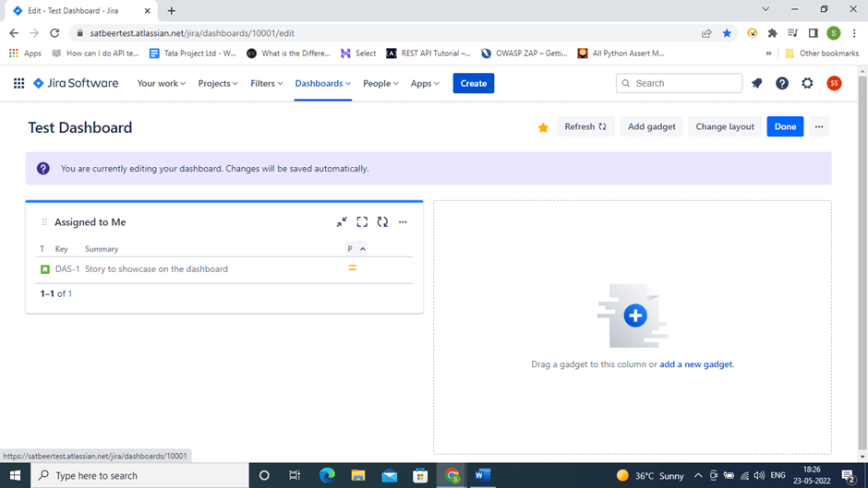868x488 pixels.
Task: Maximize the Assigned to Me gadget
Action: click(362, 222)
